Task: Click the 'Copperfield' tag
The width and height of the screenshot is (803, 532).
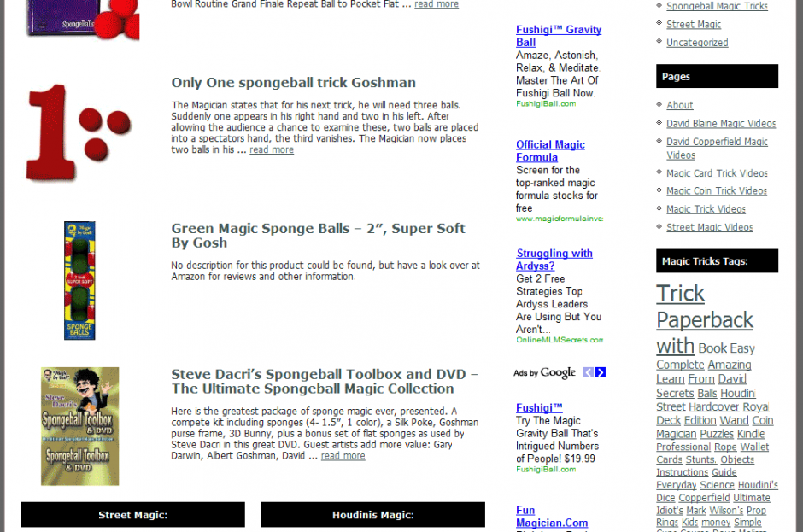Action: pos(704,498)
